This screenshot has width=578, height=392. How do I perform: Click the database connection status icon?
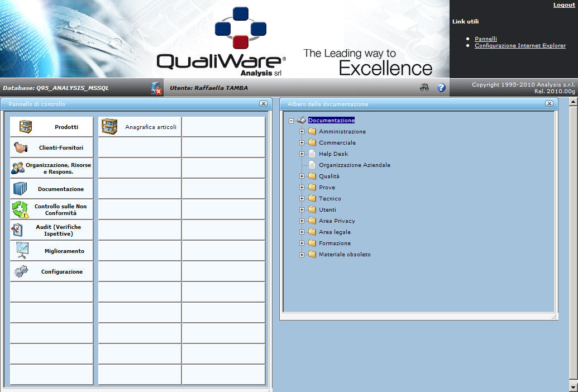click(156, 88)
